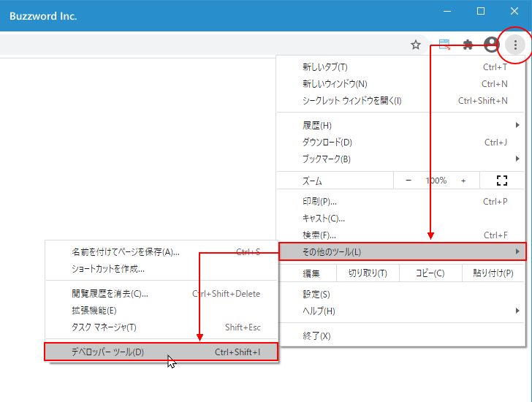The width and height of the screenshot is (532, 402).
Task: Click the profile avatar icon
Action: click(x=491, y=45)
